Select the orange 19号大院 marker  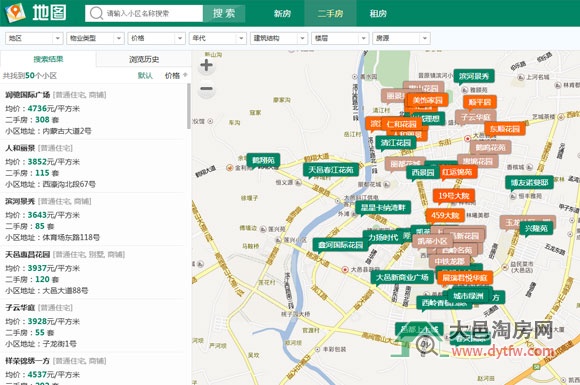click(454, 196)
